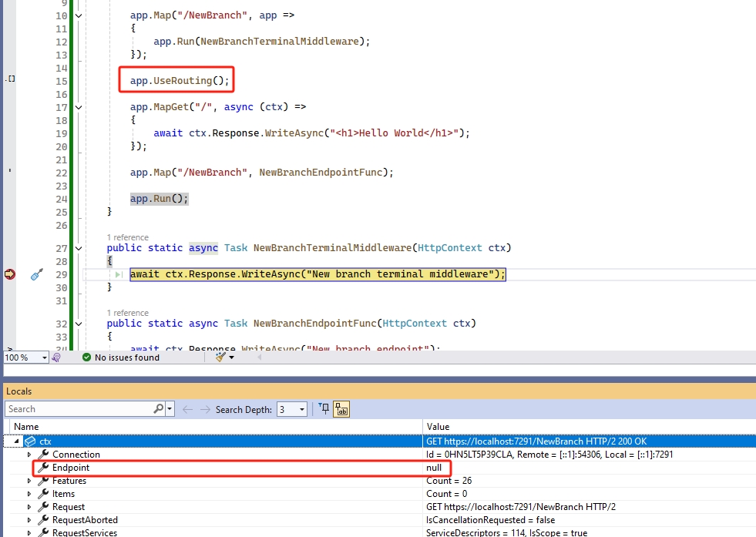Click the yellow execution arrow in the breakpoint margin
Viewport: 756px width, 537px height.
pos(9,274)
